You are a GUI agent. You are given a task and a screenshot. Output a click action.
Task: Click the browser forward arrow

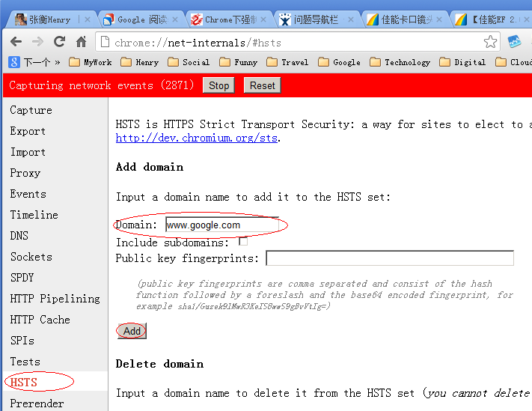37,41
